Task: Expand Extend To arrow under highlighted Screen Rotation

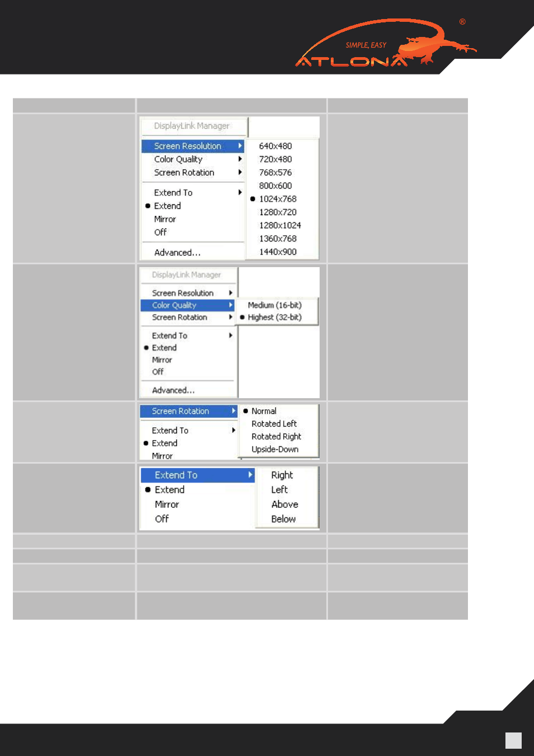Action: (233, 430)
